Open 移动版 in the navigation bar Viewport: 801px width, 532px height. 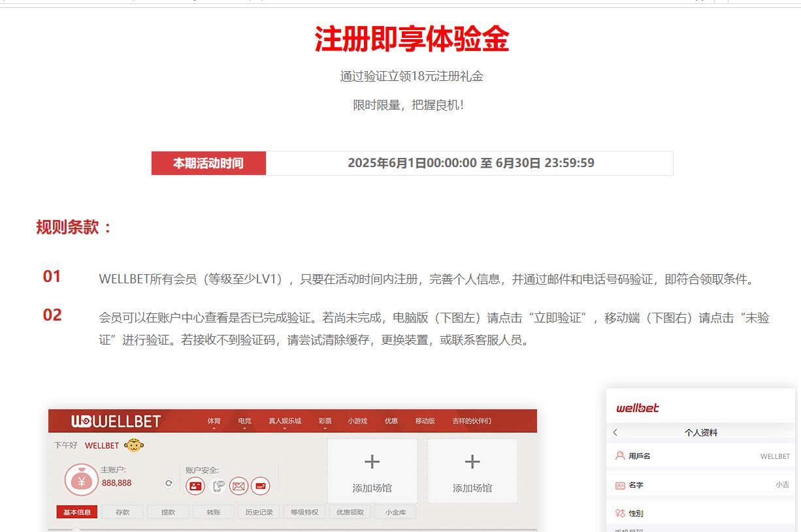click(425, 421)
